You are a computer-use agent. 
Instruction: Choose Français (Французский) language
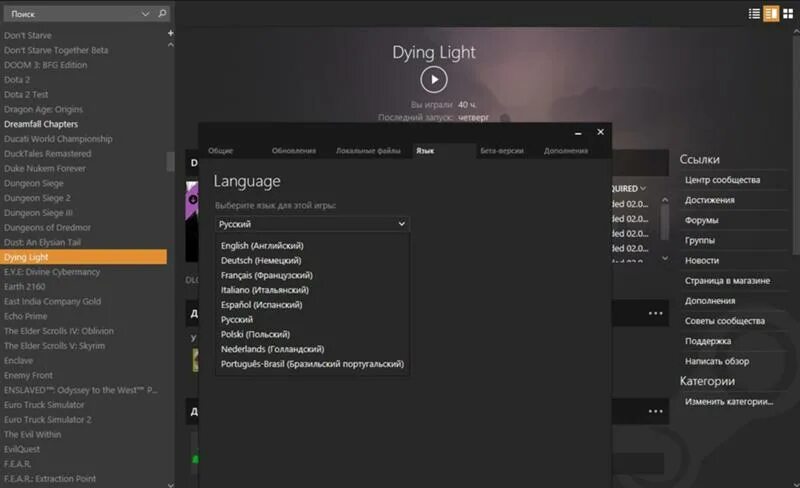point(267,275)
